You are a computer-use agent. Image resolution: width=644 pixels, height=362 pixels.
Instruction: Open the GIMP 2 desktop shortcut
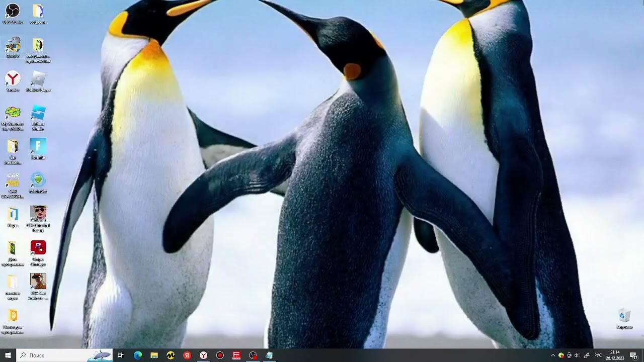[13, 48]
